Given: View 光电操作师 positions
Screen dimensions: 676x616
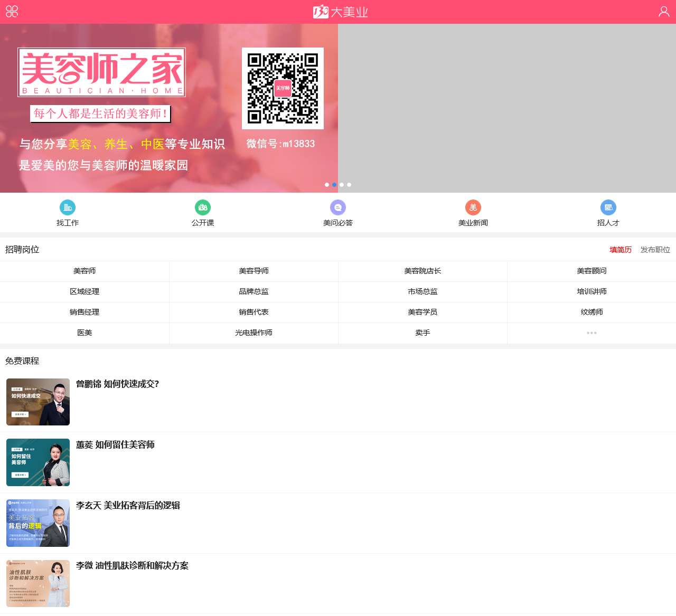Looking at the screenshot, I should (253, 333).
